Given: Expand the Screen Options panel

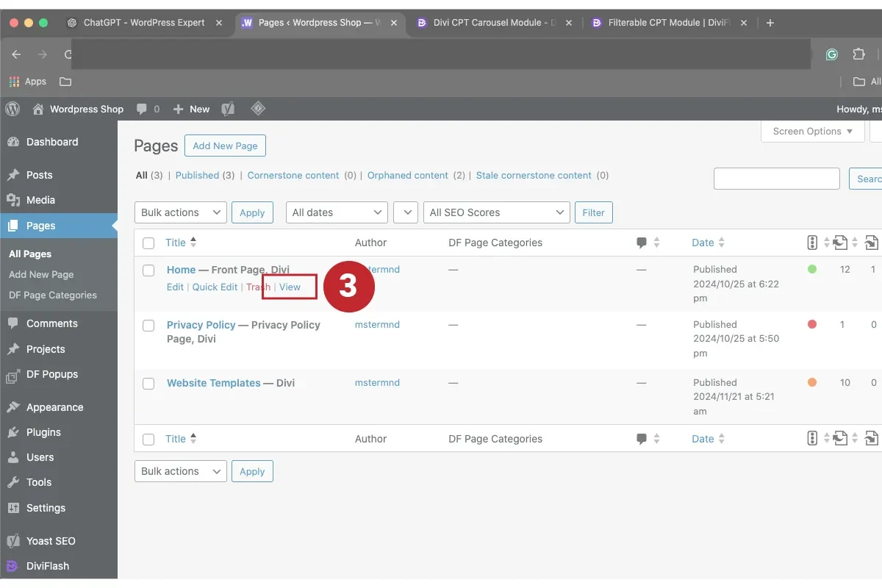Looking at the screenshot, I should pos(812,131).
